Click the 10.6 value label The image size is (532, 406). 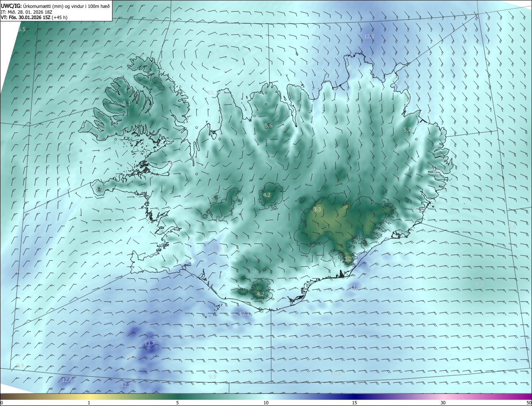[x=336, y=374]
